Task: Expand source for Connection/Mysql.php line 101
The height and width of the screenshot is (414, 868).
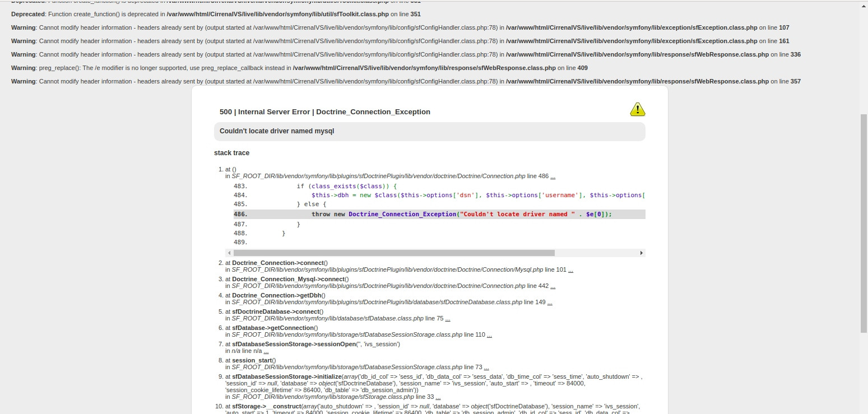Action: click(570, 269)
